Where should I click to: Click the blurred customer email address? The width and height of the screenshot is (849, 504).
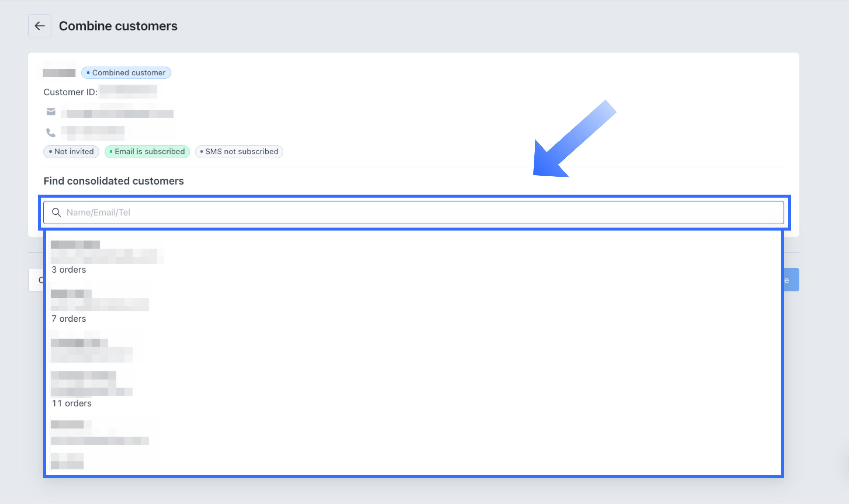[117, 113]
